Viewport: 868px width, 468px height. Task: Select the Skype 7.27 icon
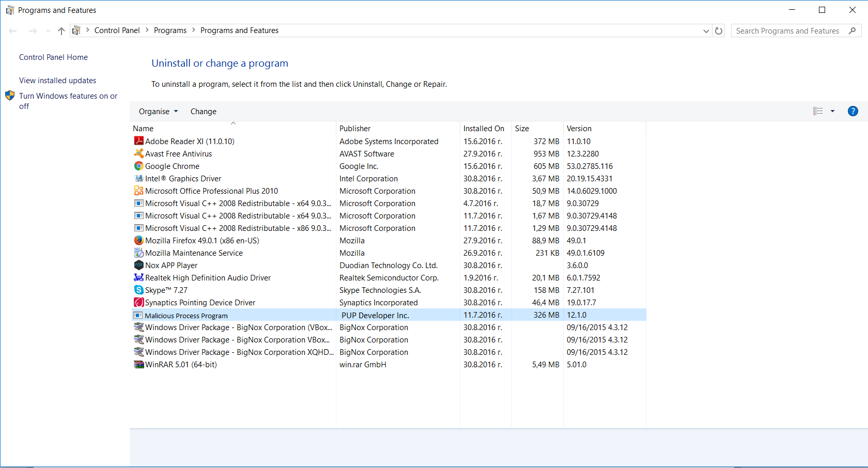coord(138,290)
